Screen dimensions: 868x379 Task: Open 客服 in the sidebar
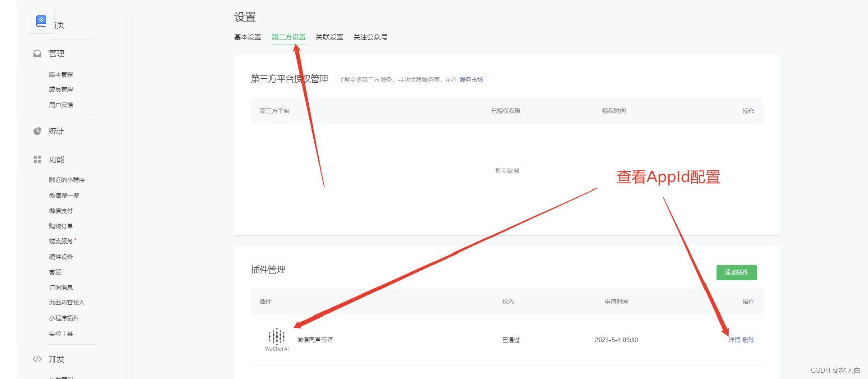pyautogui.click(x=55, y=272)
